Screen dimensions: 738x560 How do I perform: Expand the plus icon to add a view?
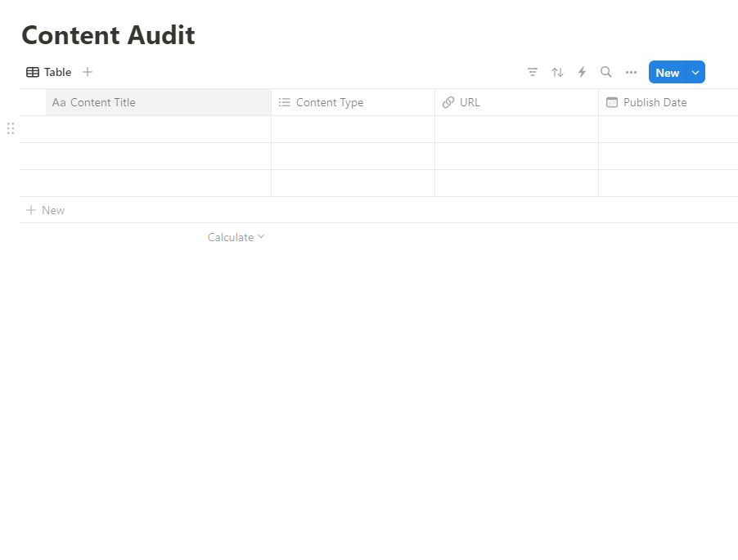click(88, 72)
